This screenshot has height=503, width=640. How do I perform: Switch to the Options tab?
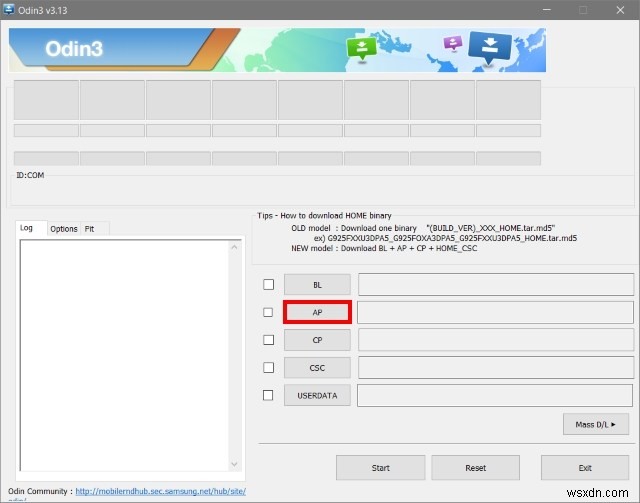pos(64,229)
